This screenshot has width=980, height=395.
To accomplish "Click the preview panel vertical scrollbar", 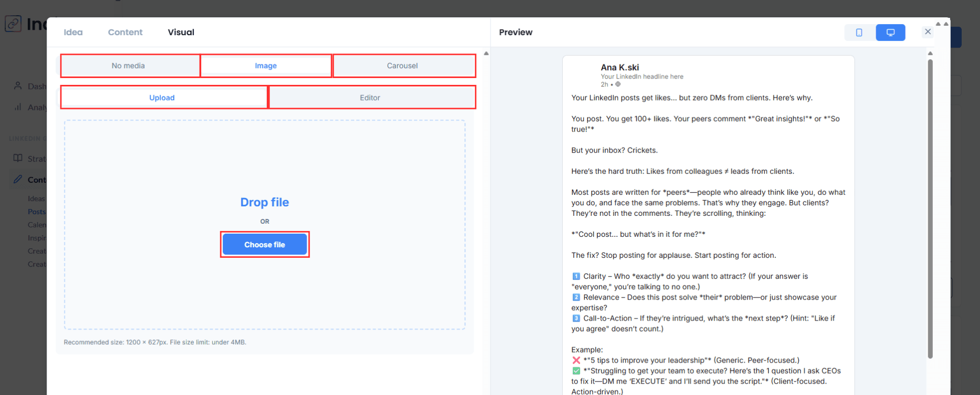I will coord(930,210).
